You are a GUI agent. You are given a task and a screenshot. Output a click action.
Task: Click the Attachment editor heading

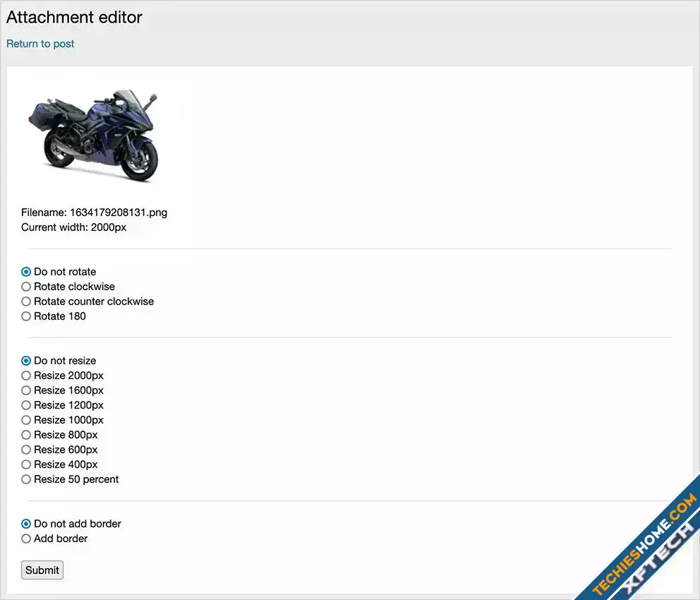coord(74,17)
